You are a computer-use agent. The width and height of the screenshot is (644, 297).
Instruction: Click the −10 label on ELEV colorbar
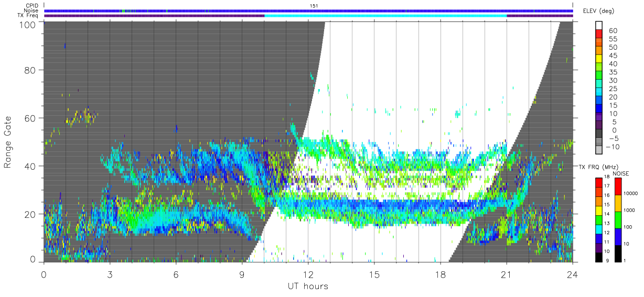[x=613, y=147]
